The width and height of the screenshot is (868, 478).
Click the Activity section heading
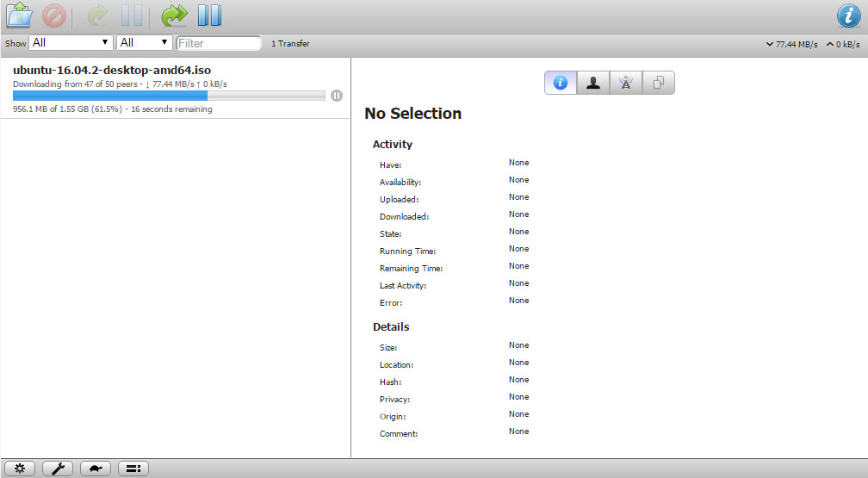(x=393, y=145)
